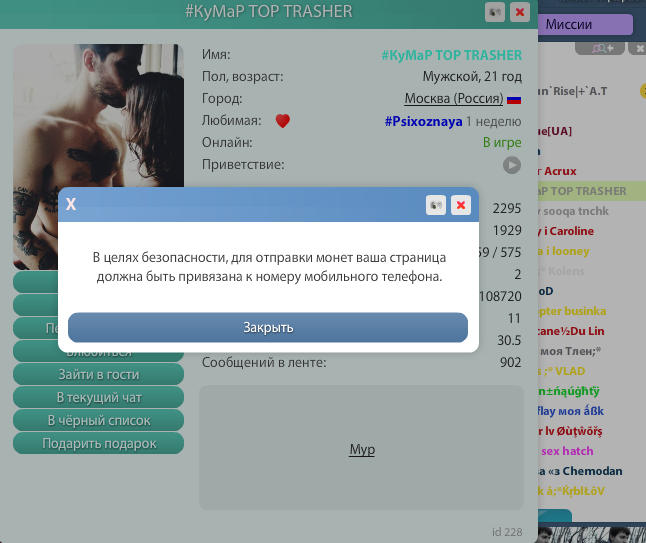The image size is (646, 543).
Task: Click the В игре online status
Action: coord(502,143)
